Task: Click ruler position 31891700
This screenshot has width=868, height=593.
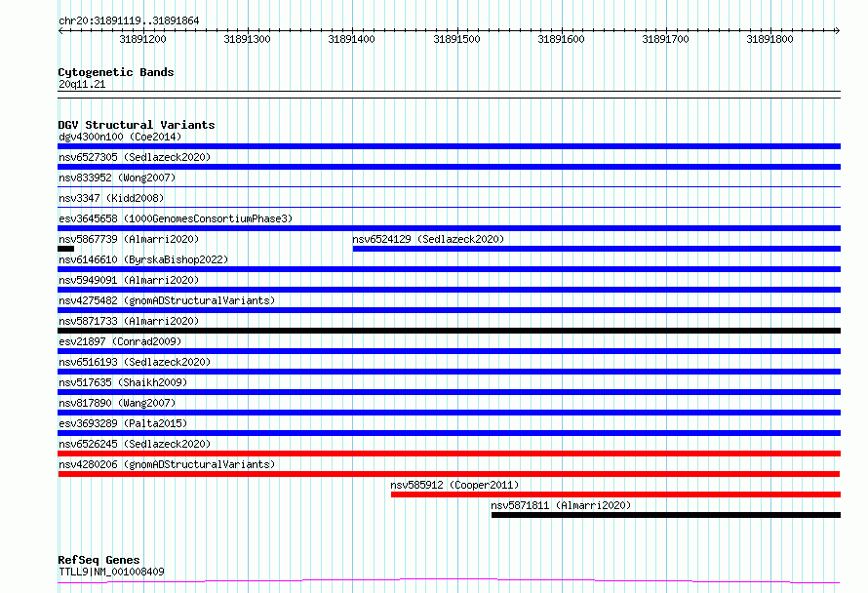Action: [665, 39]
